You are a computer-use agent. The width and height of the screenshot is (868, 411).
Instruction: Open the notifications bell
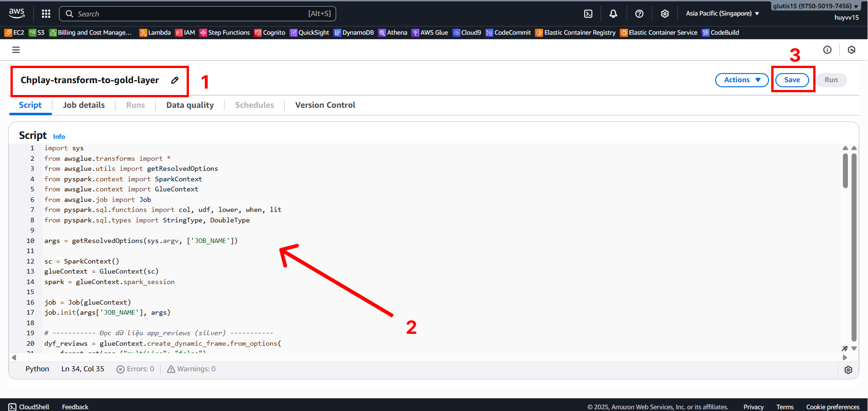[613, 14]
